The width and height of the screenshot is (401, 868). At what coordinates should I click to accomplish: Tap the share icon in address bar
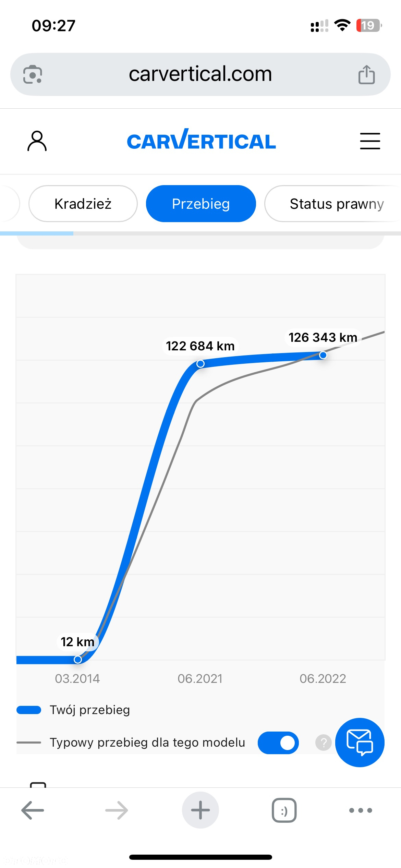point(366,74)
